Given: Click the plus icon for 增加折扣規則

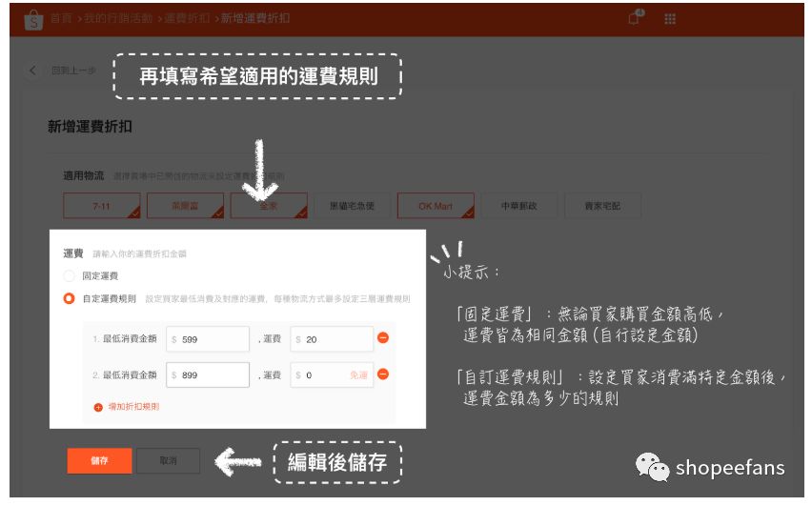Looking at the screenshot, I should click(x=98, y=408).
